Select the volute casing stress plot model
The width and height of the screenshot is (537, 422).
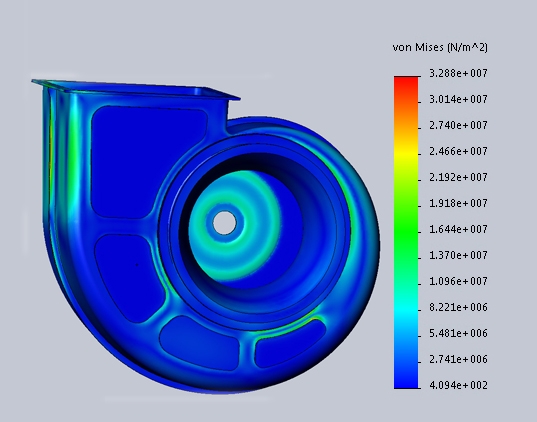[x=205, y=236]
